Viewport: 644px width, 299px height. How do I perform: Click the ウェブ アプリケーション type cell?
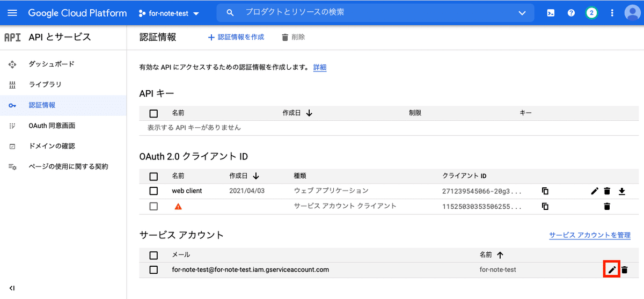pyautogui.click(x=331, y=191)
